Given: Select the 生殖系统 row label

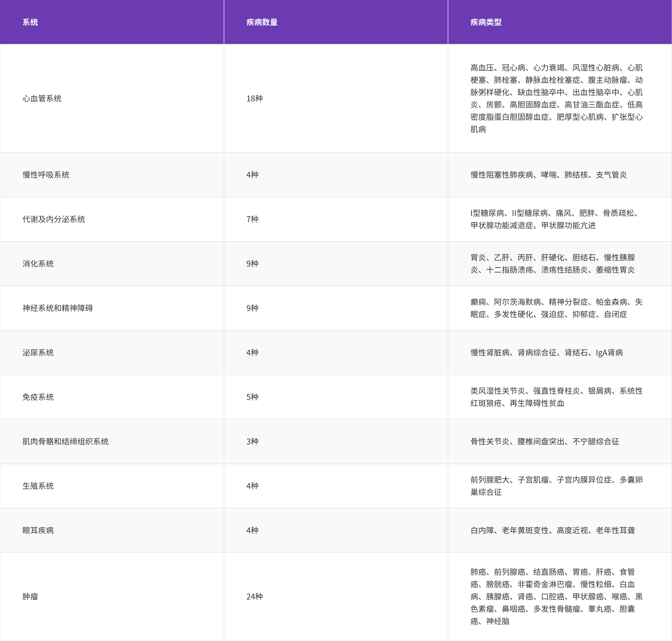Looking at the screenshot, I should (38, 486).
